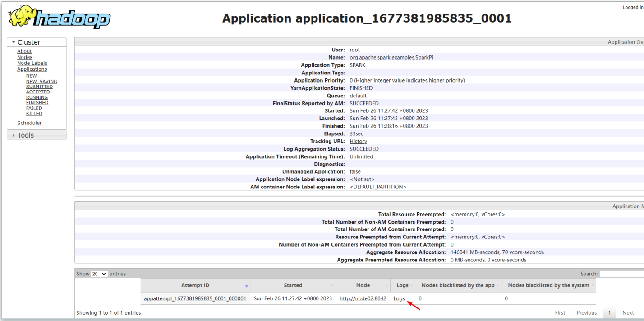Open the default queue link
The width and height of the screenshot is (644, 321).
click(358, 96)
